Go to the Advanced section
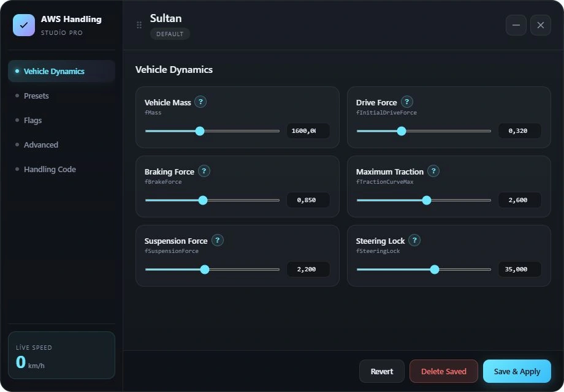Viewport: 564px width, 392px height. coord(61,145)
